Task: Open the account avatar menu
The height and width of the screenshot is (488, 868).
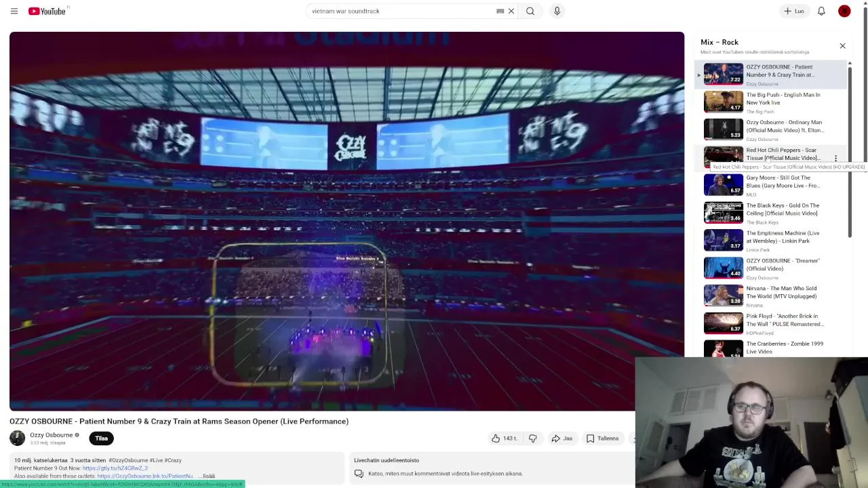Action: (x=844, y=11)
